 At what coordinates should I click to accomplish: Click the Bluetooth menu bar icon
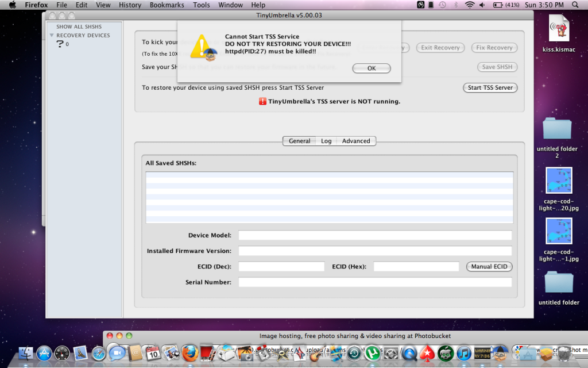click(x=456, y=5)
